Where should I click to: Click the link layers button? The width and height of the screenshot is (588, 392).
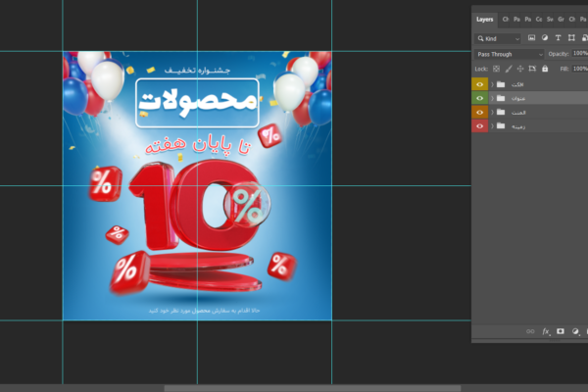coord(532,331)
